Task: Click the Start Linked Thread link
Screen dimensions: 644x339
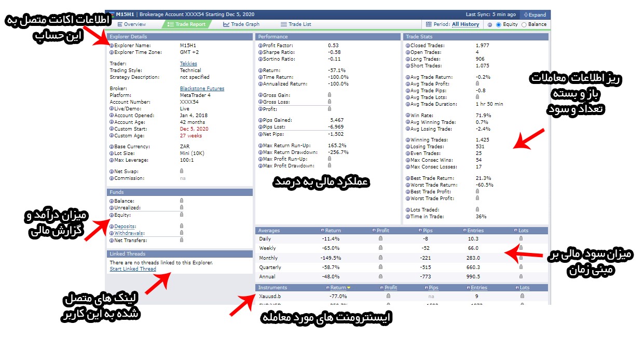Action: click(133, 269)
